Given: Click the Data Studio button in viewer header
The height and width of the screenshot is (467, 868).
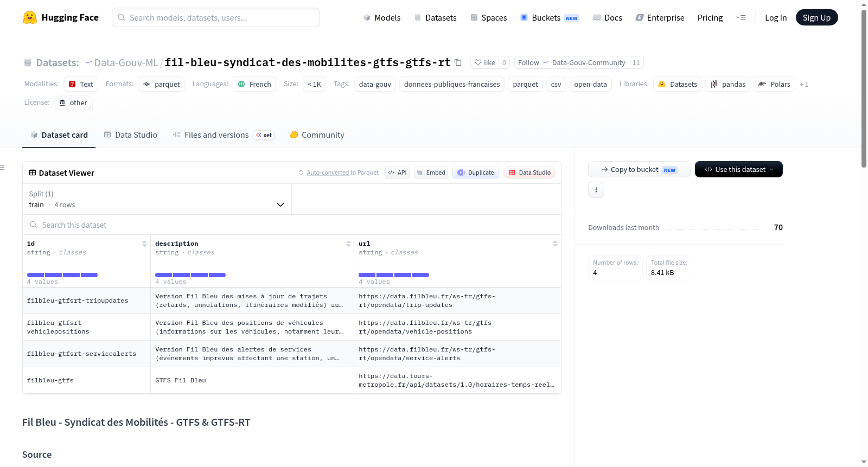Looking at the screenshot, I should click(x=529, y=172).
